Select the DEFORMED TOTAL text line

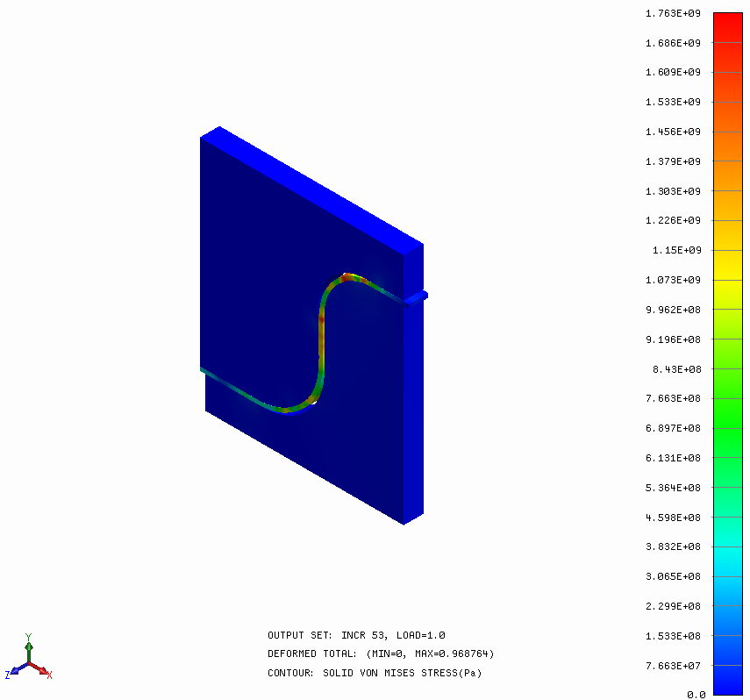click(x=381, y=654)
